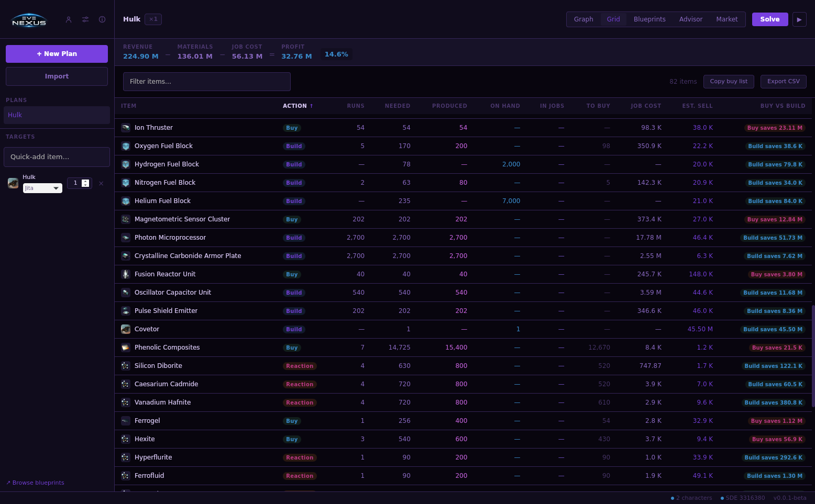The image size is (815, 504).
Task: Click the Hyperflurite item icon
Action: tap(126, 457)
